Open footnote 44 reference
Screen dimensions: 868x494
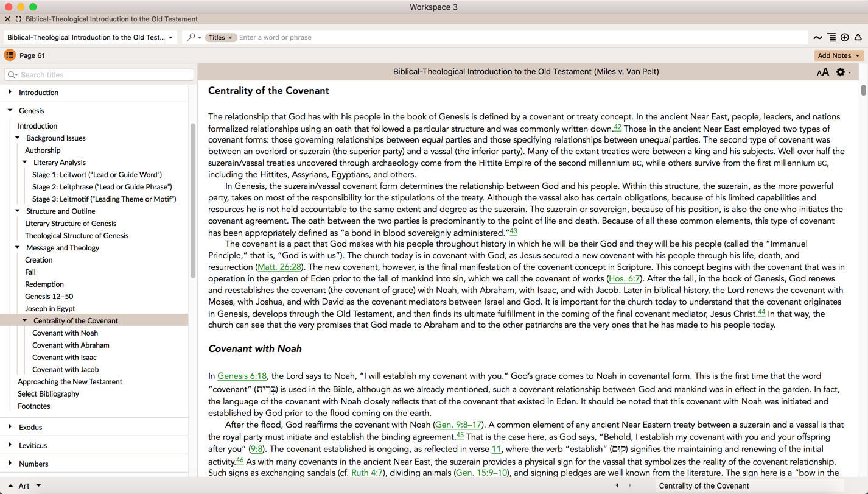coord(761,312)
